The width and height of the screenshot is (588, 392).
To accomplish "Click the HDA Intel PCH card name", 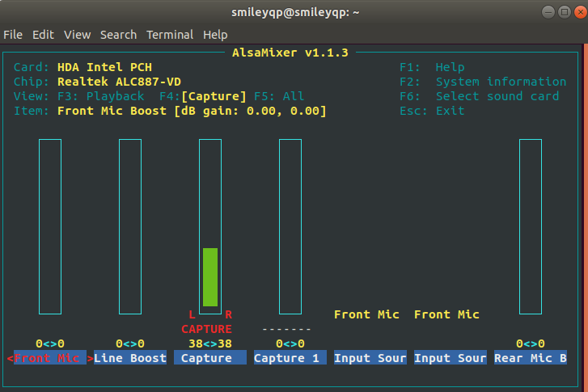I will (104, 67).
